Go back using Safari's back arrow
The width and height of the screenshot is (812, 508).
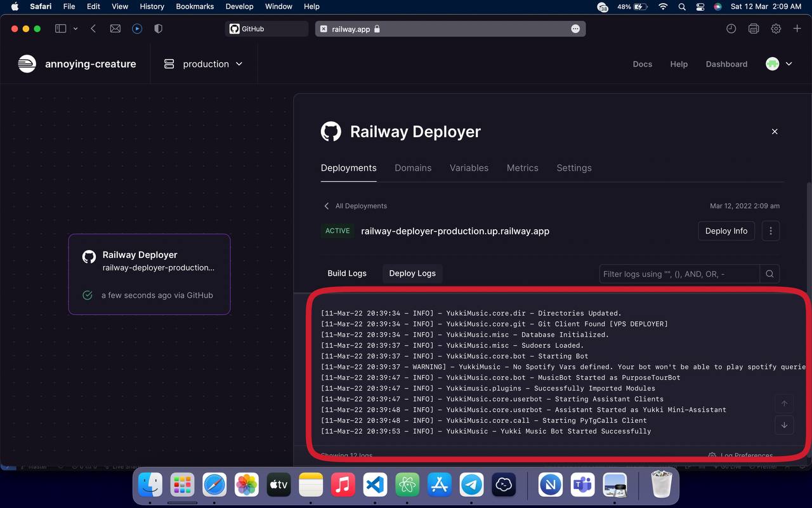click(93, 29)
